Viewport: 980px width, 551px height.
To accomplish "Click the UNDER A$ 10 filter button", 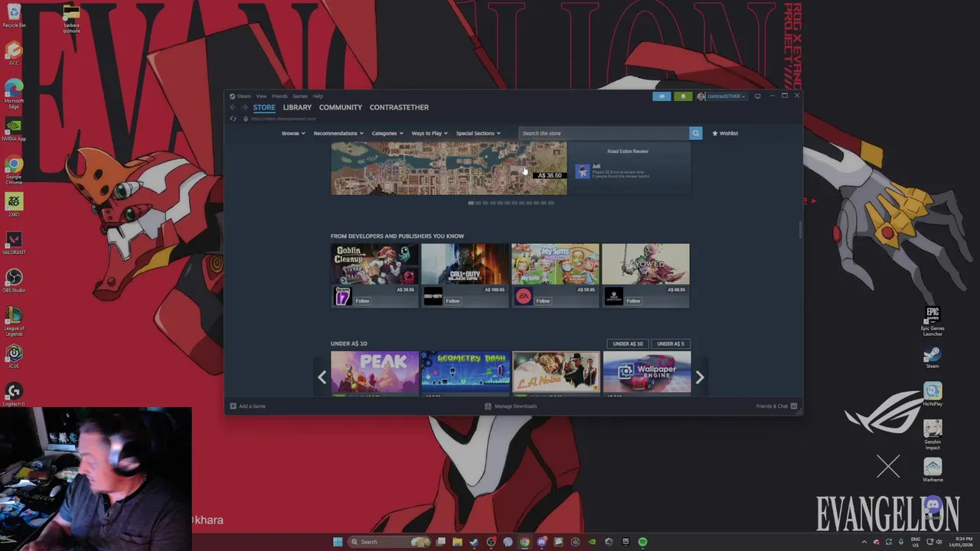I will (628, 344).
